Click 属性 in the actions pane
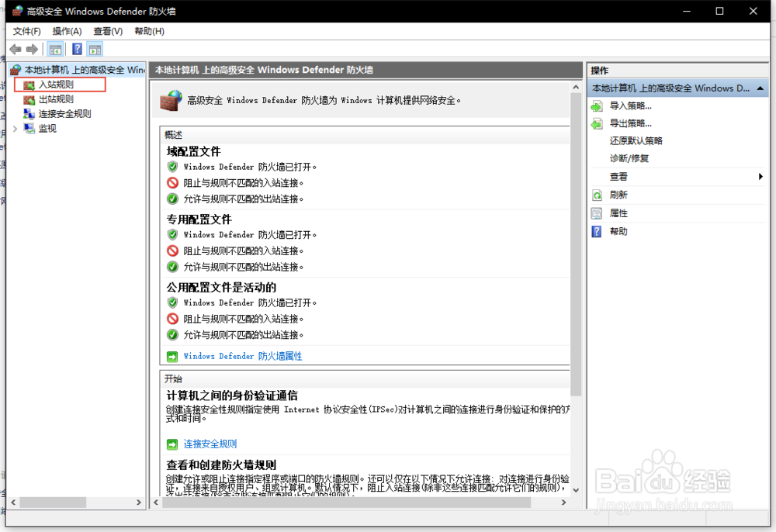Screen dimensions: 776x532 coord(618,213)
